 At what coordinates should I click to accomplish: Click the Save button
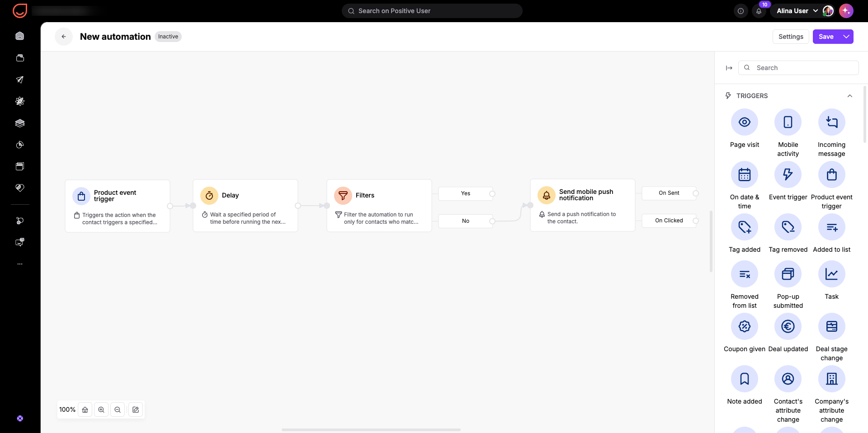tap(826, 37)
